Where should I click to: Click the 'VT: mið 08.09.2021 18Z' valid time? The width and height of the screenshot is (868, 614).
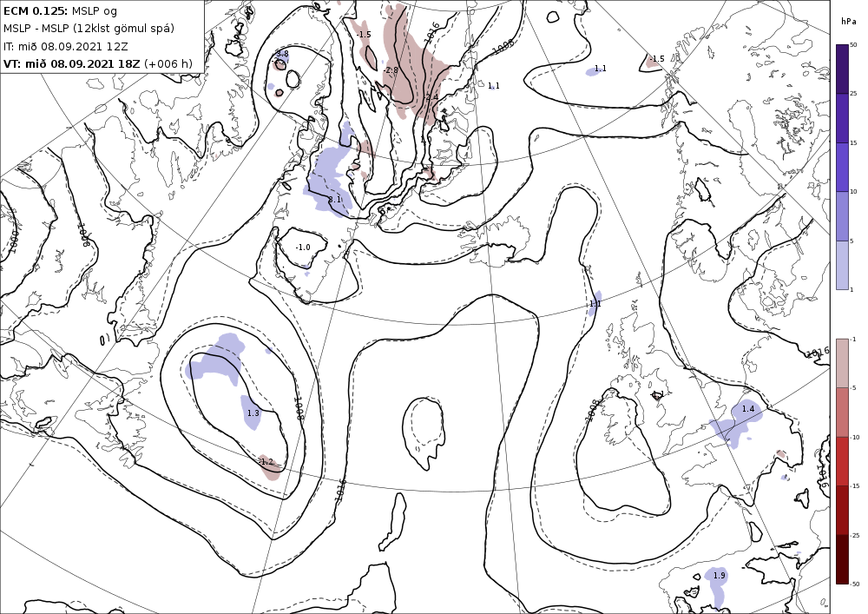point(72,63)
